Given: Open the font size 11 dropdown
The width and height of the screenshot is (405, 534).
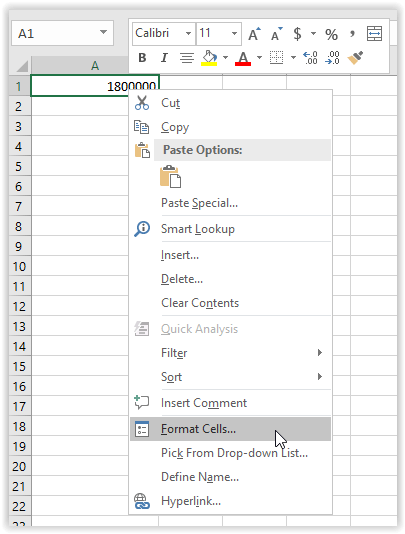Looking at the screenshot, I should tap(234, 33).
